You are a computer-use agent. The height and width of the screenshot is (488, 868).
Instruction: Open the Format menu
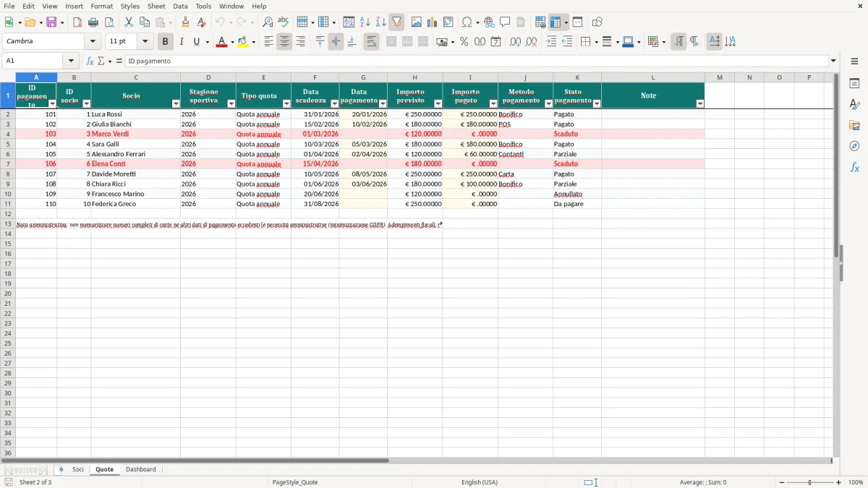click(x=102, y=6)
